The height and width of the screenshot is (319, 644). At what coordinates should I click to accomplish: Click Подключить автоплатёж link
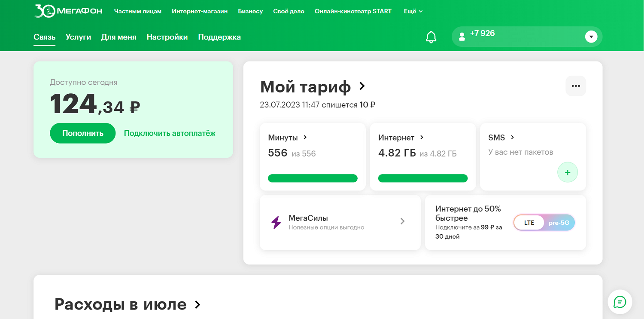point(170,133)
